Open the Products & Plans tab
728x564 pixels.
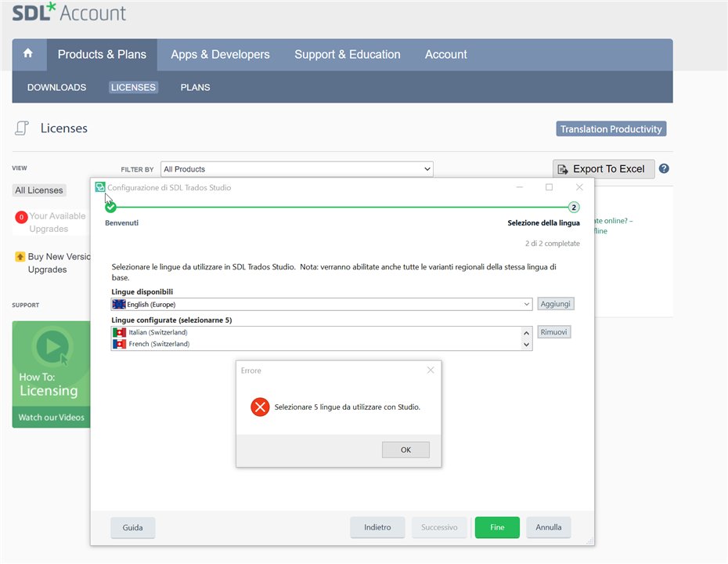[102, 54]
